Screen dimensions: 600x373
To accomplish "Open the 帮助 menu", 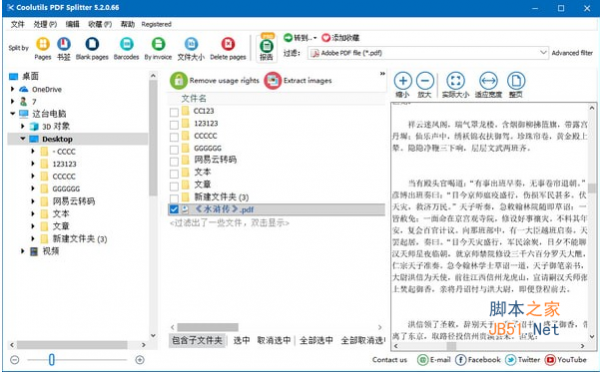I will pyautogui.click(x=127, y=24).
